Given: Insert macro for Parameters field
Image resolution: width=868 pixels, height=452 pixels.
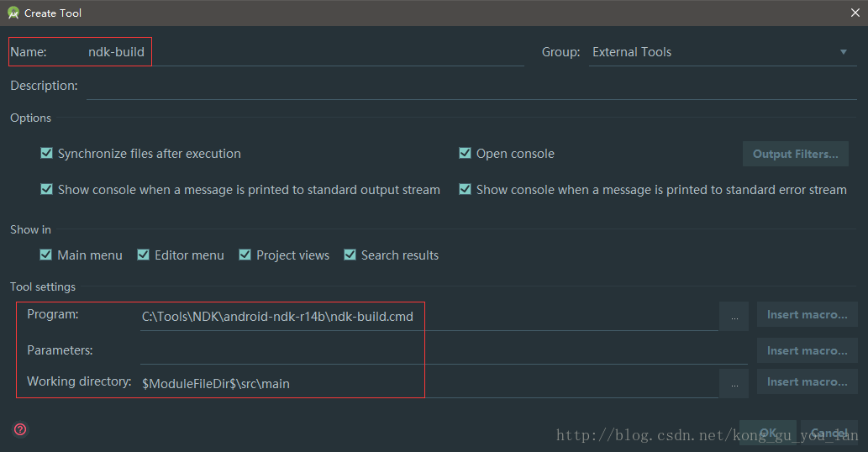Looking at the screenshot, I should tap(808, 350).
